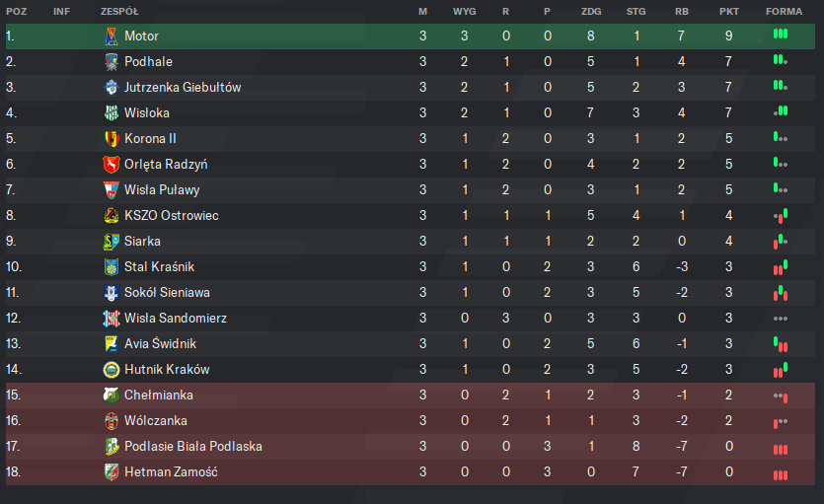Open Jutrzenka Giebułtów team link
This screenshot has height=504, width=824.
pos(183,88)
